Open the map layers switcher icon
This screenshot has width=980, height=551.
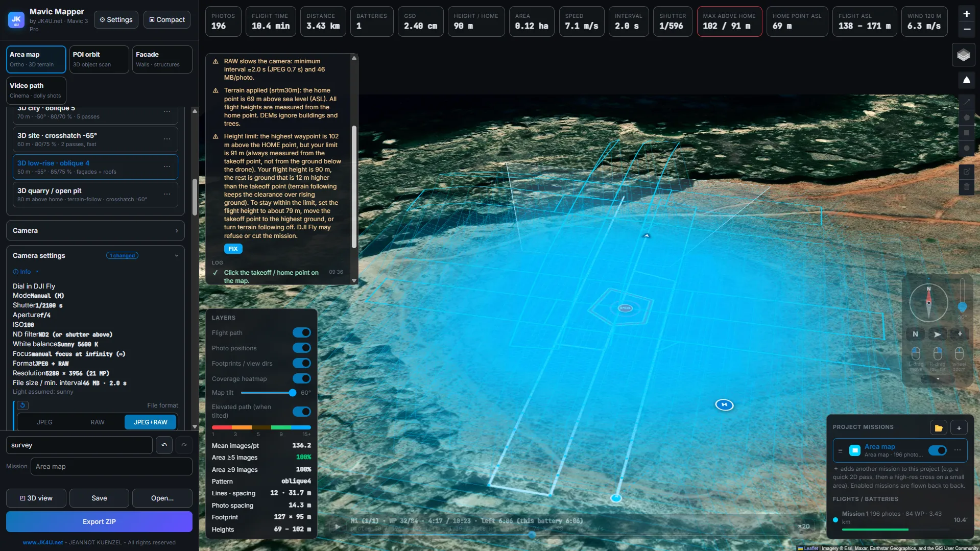point(963,55)
